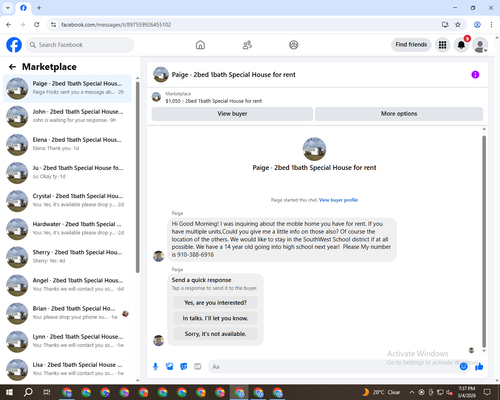The image size is (500, 400).
Task: Click the Facebook logo icon
Action: coord(14,45)
